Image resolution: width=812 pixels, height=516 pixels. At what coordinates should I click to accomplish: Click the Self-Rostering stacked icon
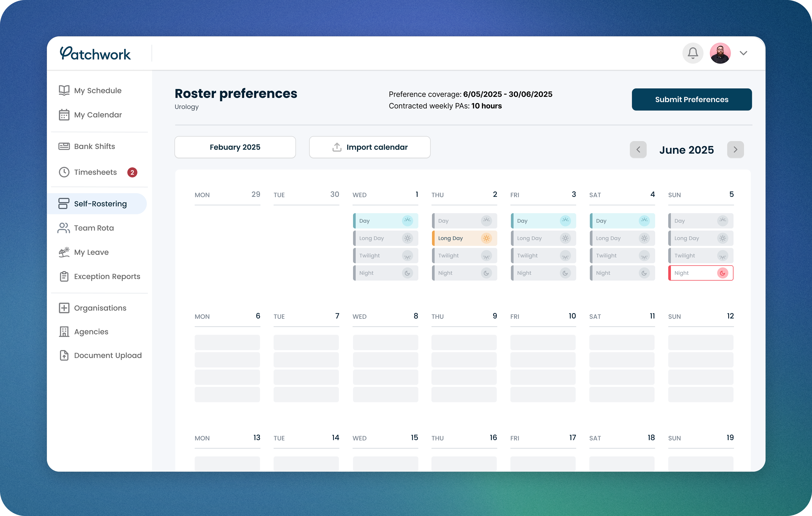pos(64,204)
